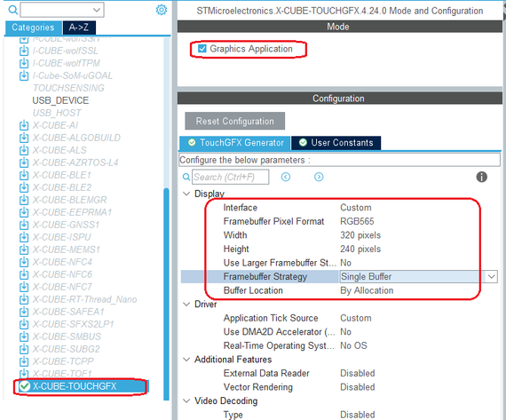506x420 pixels.
Task: Select X-CUBE-RT-Thread_Nano entry
Action: point(84,299)
